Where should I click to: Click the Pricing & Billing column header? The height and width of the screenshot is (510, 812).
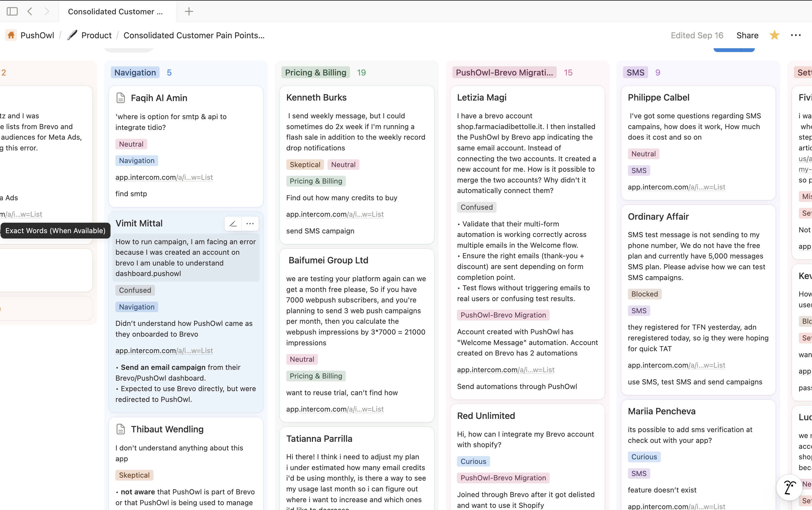pyautogui.click(x=315, y=73)
